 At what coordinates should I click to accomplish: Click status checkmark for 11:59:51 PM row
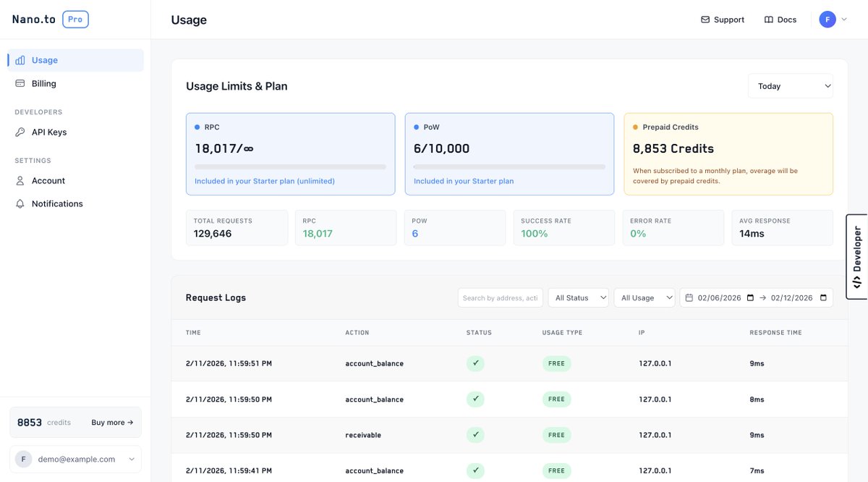[475, 363]
